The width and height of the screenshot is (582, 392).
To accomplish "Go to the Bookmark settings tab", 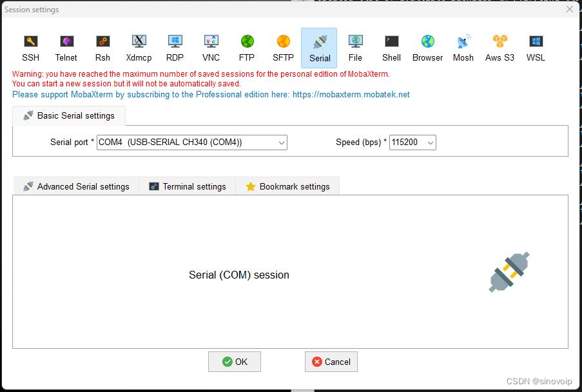I will [x=287, y=186].
